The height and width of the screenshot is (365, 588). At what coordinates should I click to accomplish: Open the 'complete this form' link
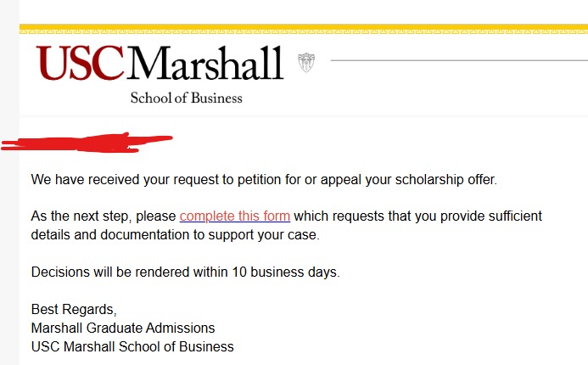[235, 216]
